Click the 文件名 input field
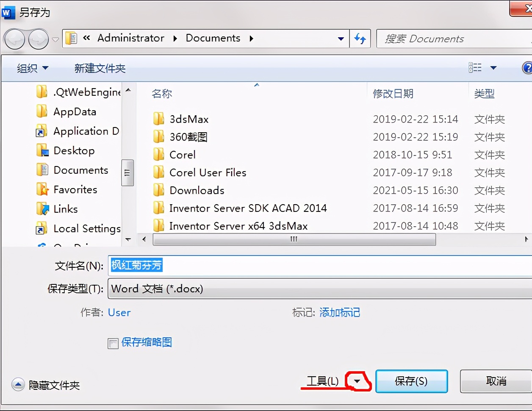 point(320,266)
